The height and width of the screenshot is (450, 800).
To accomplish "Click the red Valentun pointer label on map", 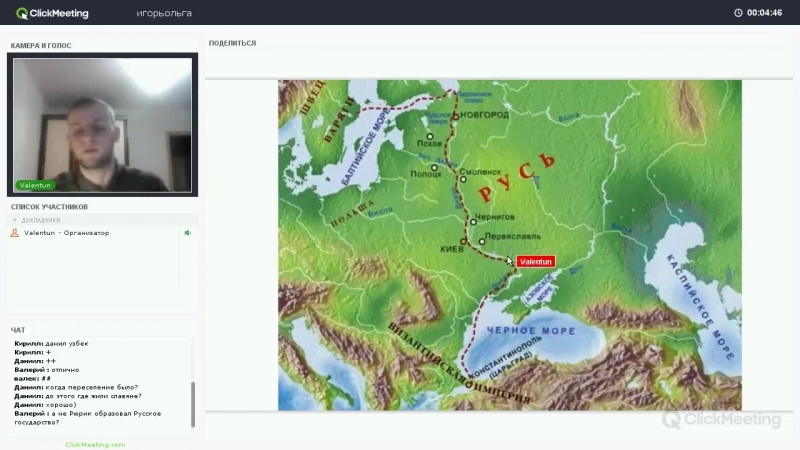I will tap(535, 262).
